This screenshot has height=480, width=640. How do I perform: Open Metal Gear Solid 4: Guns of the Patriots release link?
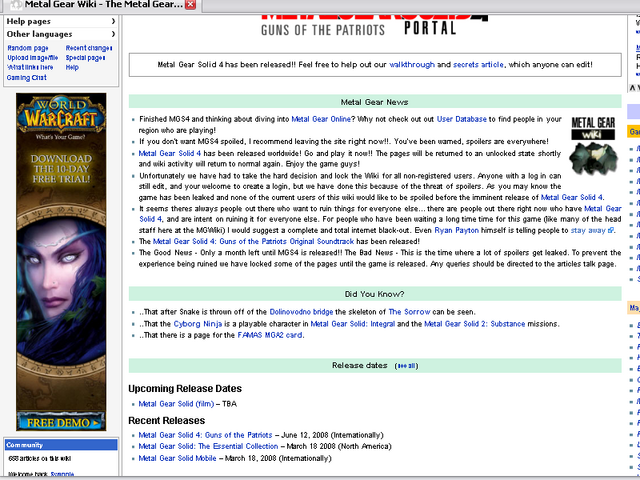[205, 435]
